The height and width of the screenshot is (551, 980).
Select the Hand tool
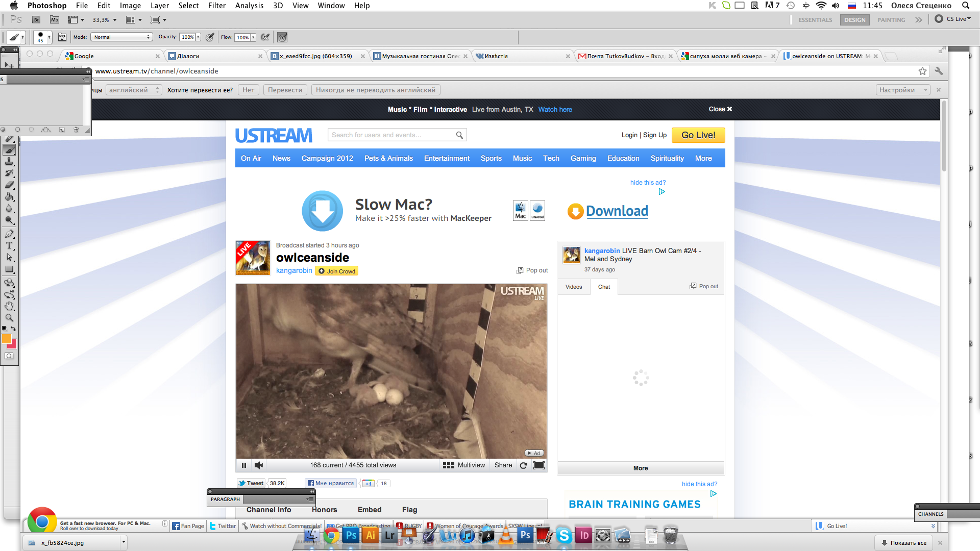tap(9, 306)
